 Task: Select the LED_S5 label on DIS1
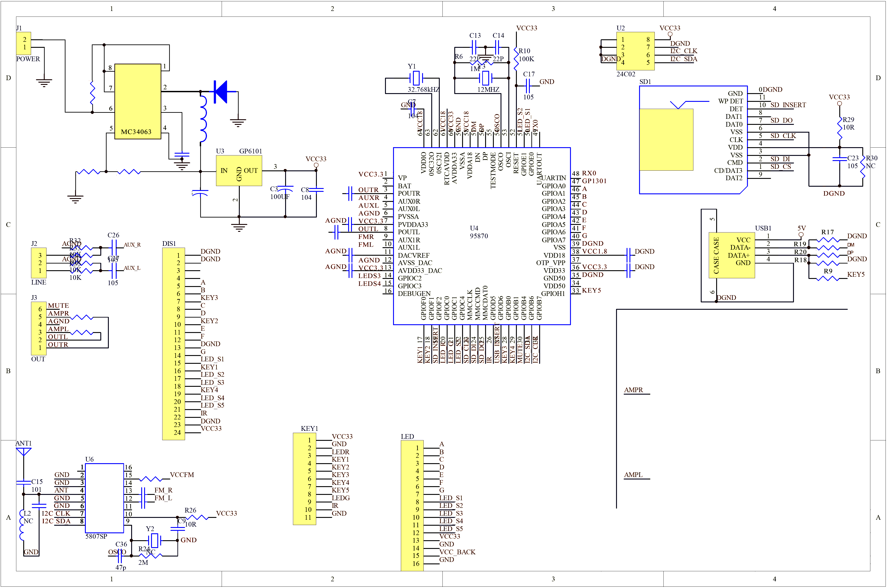coord(212,405)
